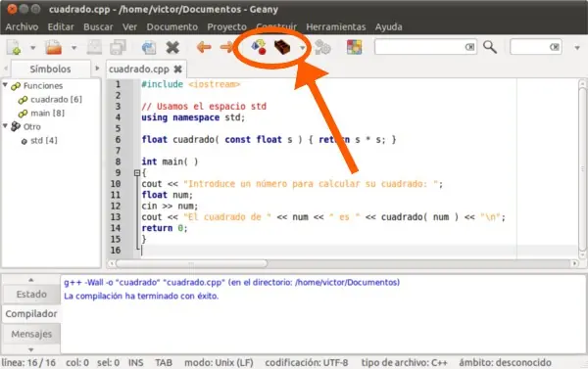Open the color chooser tool
The height and width of the screenshot is (369, 588).
point(355,48)
